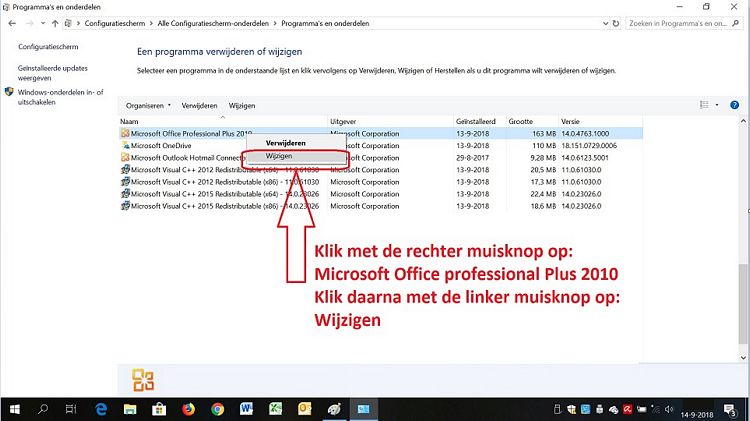
Task: Open Microsoft Store from taskbar
Action: (159, 409)
